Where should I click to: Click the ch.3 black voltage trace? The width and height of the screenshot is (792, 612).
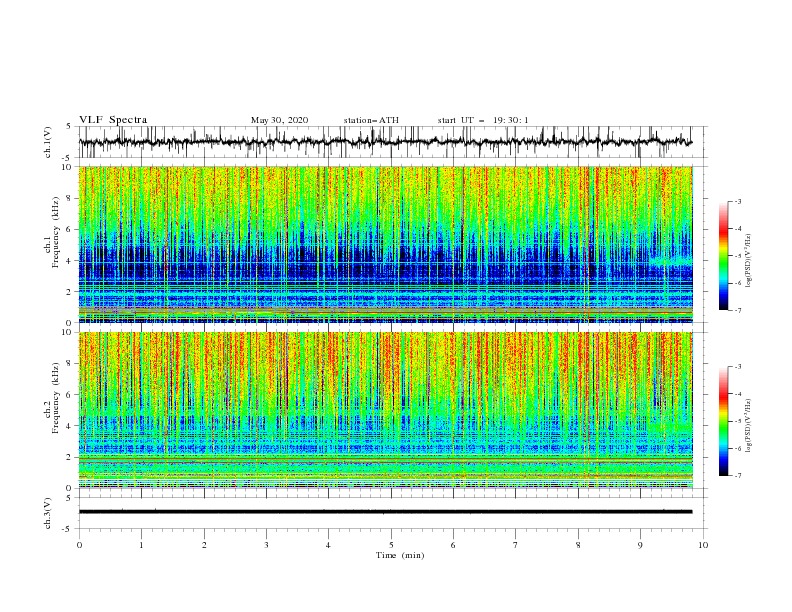coord(385,512)
